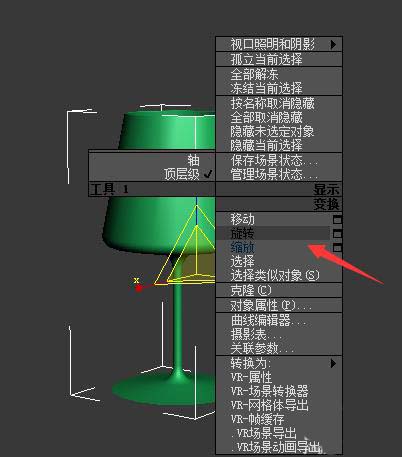Open 摄影表... entry
402x457 pixels.
(279, 334)
